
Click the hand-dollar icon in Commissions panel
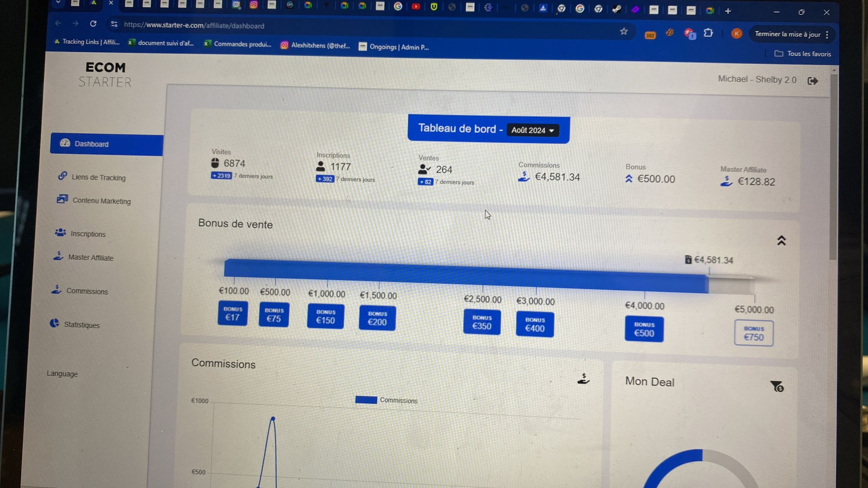[583, 379]
